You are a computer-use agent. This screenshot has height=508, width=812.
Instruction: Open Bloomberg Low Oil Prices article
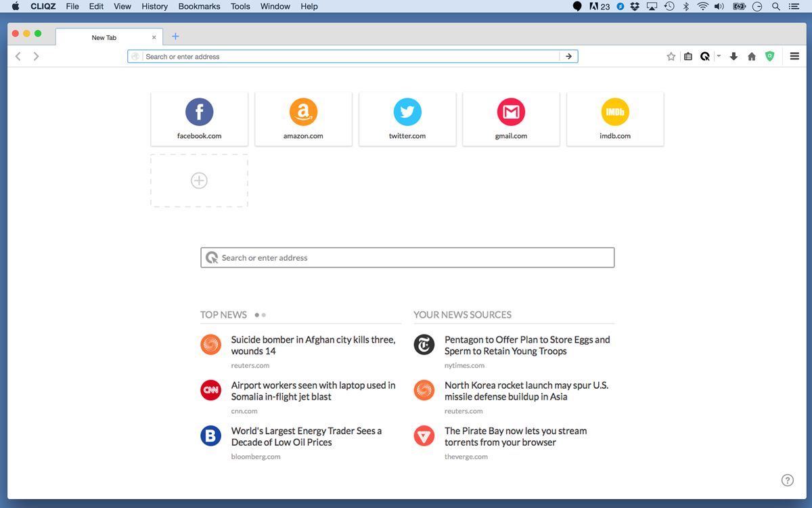pyautogui.click(x=307, y=436)
